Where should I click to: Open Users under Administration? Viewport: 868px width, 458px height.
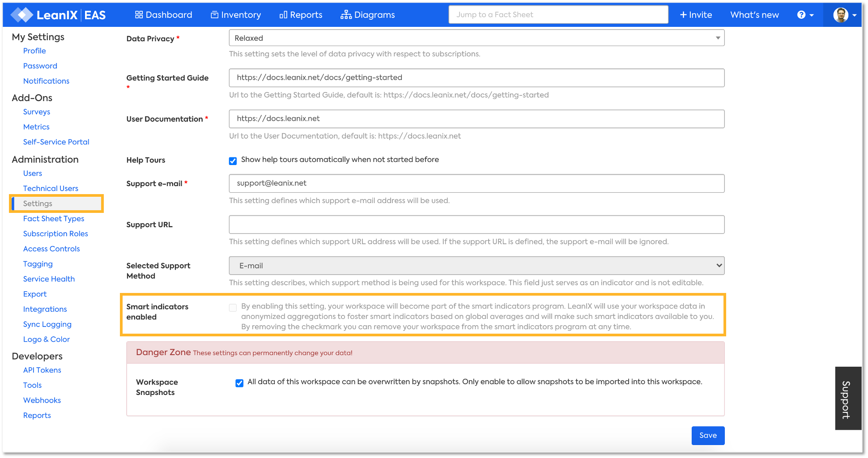[x=33, y=174]
